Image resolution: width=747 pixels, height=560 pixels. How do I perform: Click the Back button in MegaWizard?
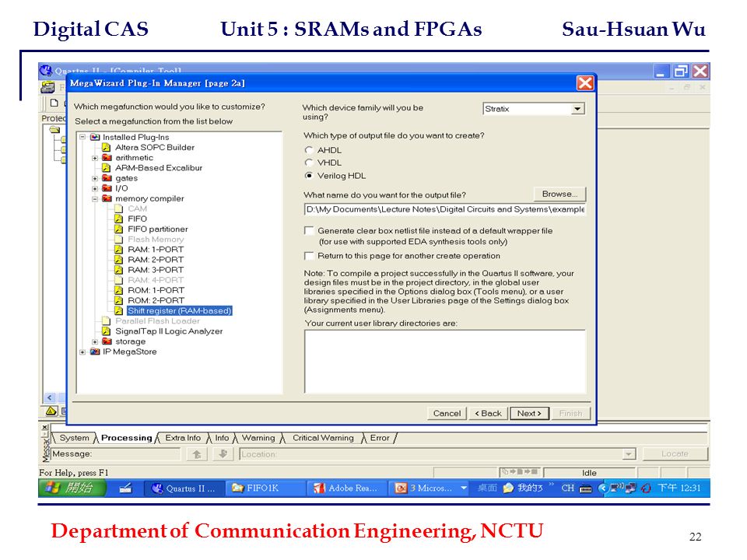(489, 413)
